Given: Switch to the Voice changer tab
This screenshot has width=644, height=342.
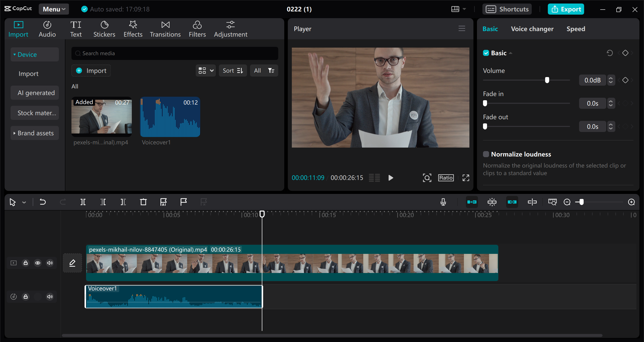Looking at the screenshot, I should click(x=532, y=29).
